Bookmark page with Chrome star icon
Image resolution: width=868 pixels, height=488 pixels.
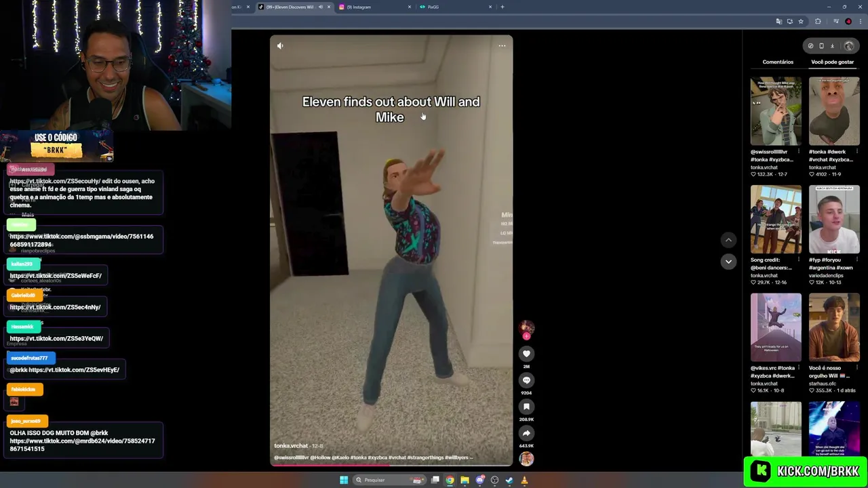point(801,22)
